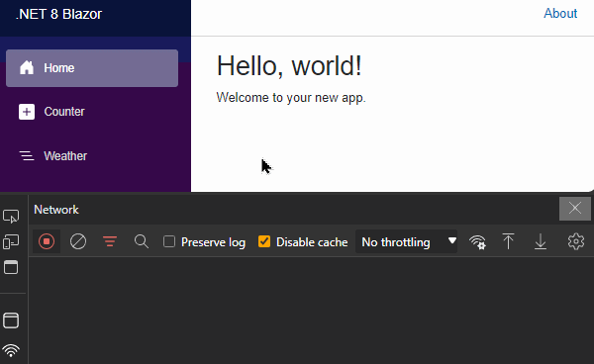Open network conditions settings icon
The height and width of the screenshot is (364, 594).
point(477,241)
